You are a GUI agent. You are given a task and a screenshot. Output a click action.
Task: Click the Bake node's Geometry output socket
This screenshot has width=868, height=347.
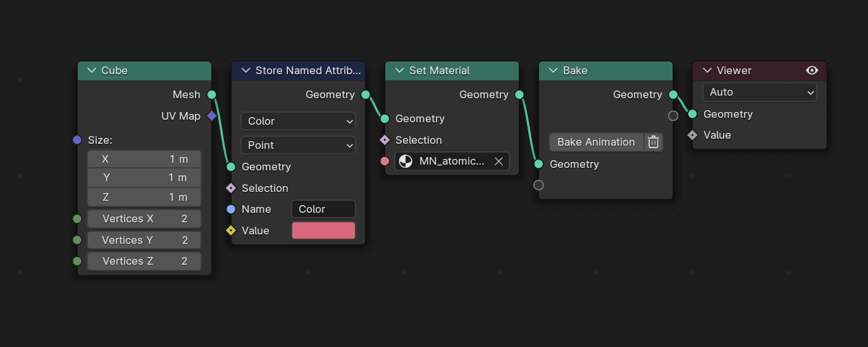click(x=673, y=95)
